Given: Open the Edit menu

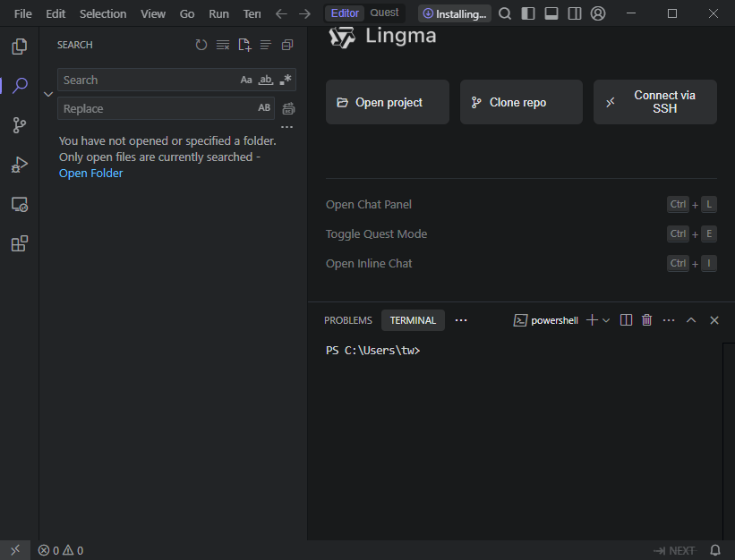Looking at the screenshot, I should point(56,13).
